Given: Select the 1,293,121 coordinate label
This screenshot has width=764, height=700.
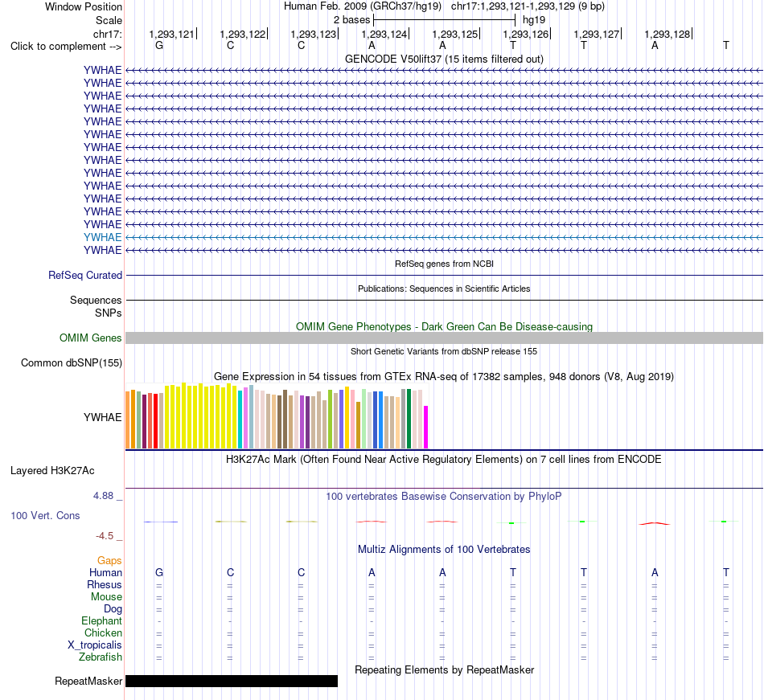Looking at the screenshot, I should [171, 34].
